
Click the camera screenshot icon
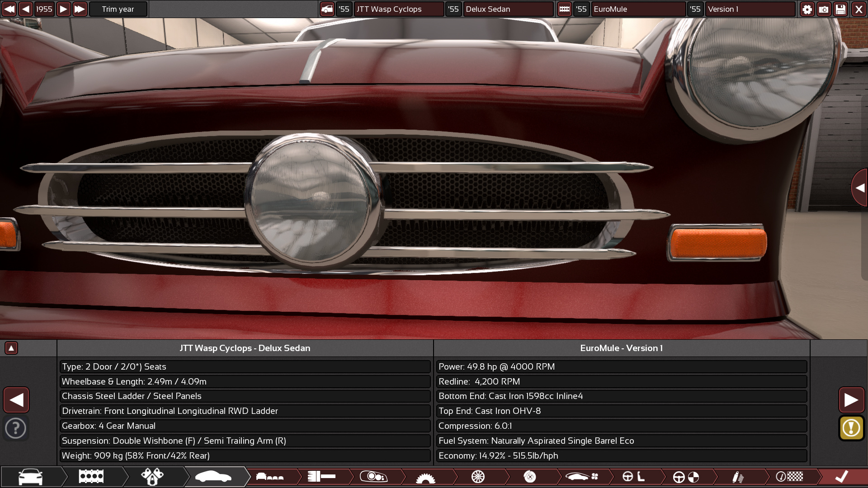point(824,9)
